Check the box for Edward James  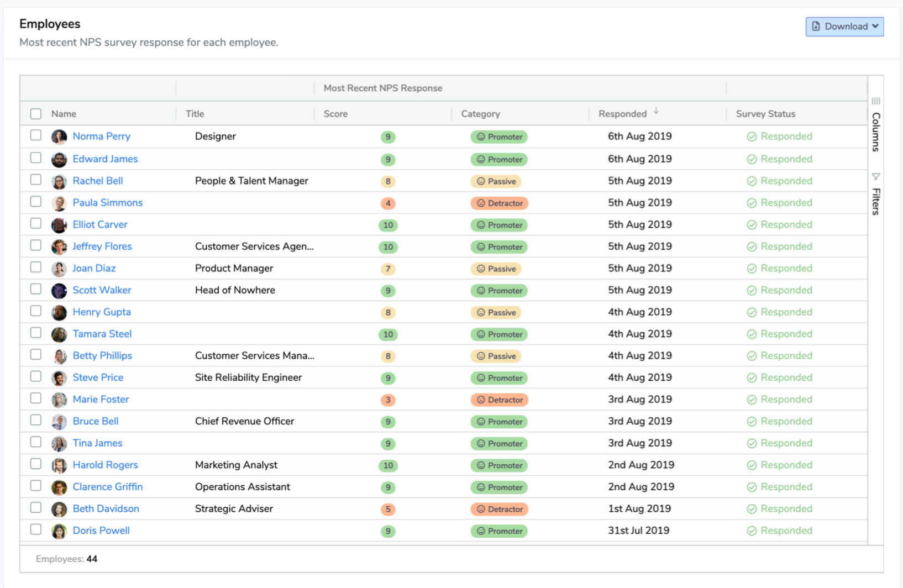click(x=36, y=158)
